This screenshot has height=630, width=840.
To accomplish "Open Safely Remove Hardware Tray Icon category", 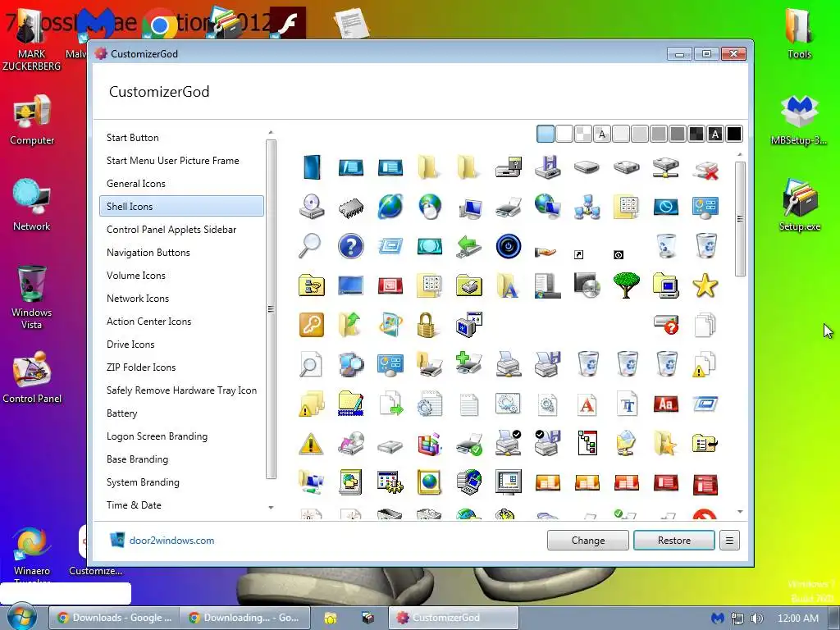I will point(181,390).
